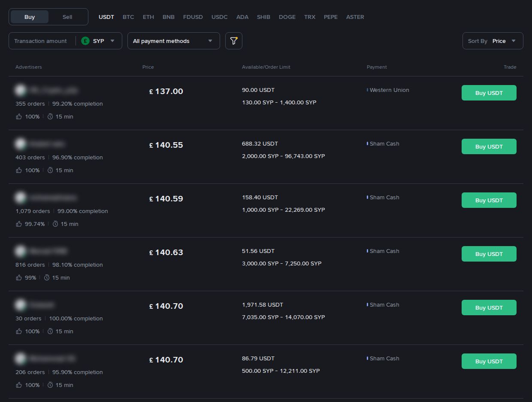
Task: Focus the Transaction amount input field
Action: pos(42,41)
